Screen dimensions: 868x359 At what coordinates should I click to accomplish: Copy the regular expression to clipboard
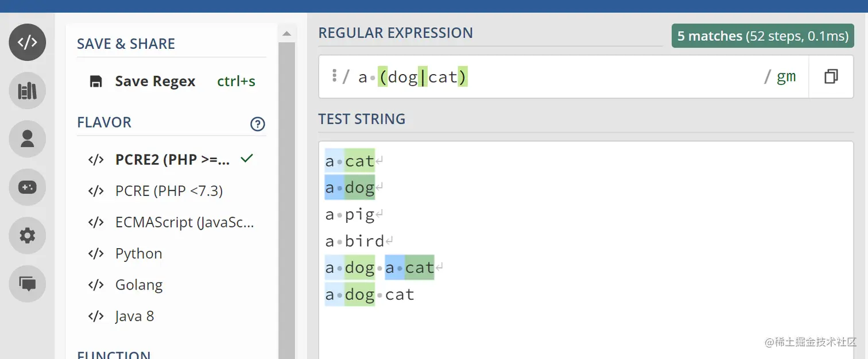click(x=831, y=76)
